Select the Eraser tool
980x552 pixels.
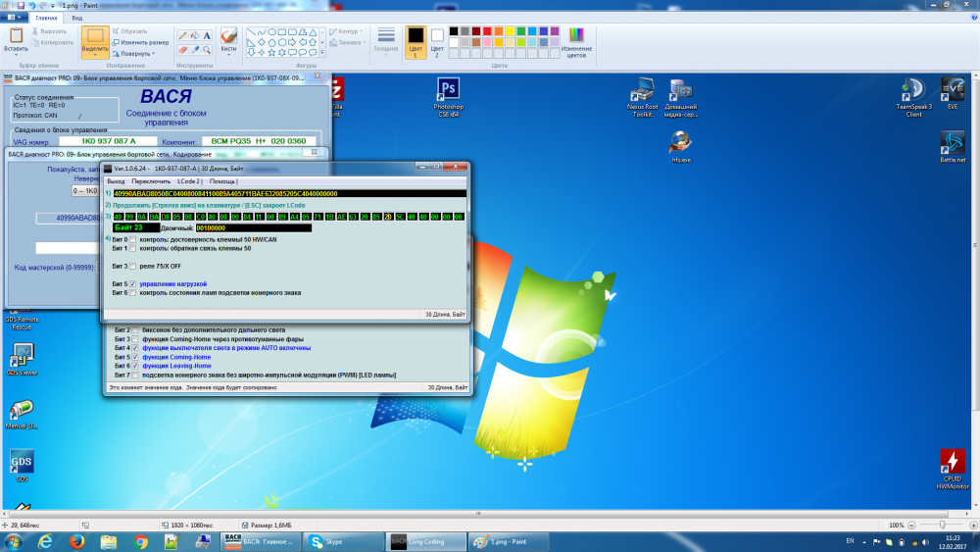point(182,50)
